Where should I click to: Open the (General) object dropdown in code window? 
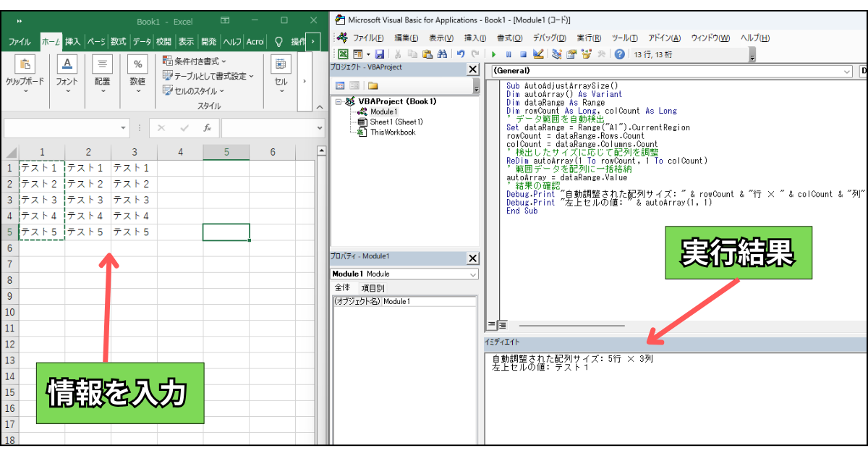coord(847,71)
